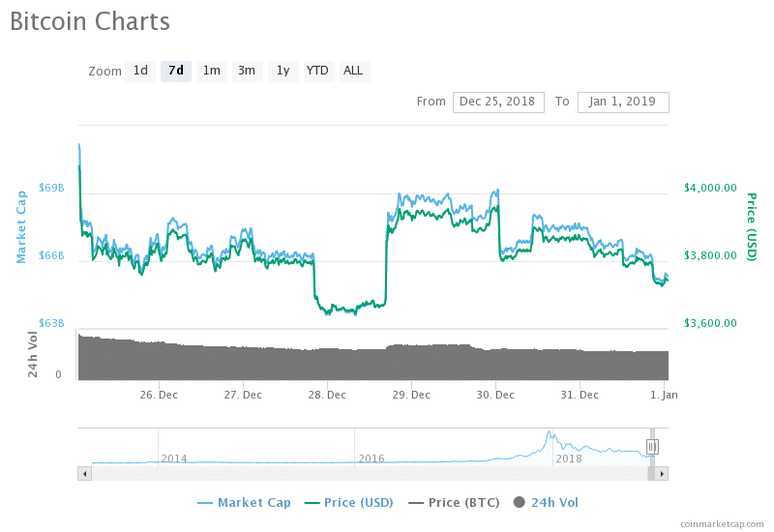Image resolution: width=774 pixels, height=532 pixels.
Task: Click the navigator scrollbar track
Action: [370, 474]
